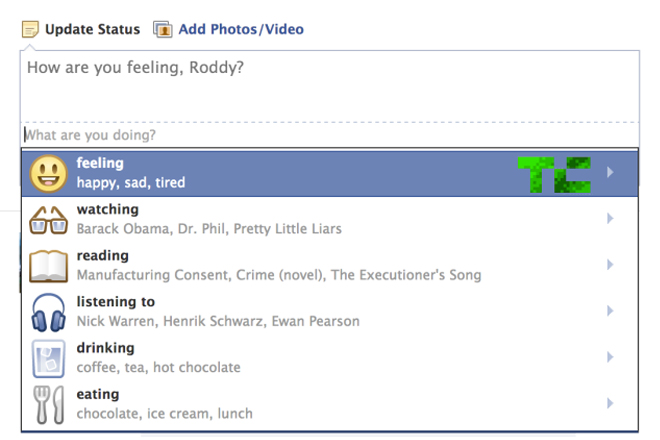Click the headphones listening icon
The image size is (660, 440).
pyautogui.click(x=47, y=311)
